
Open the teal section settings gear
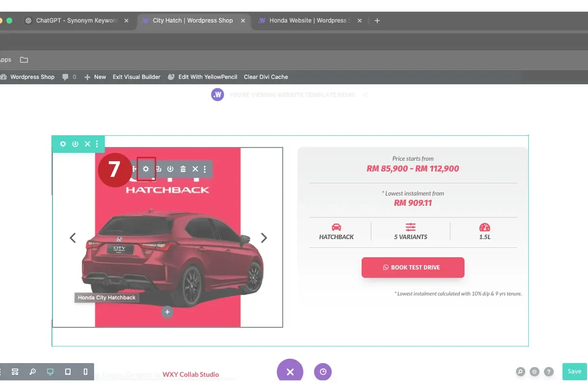click(x=63, y=144)
